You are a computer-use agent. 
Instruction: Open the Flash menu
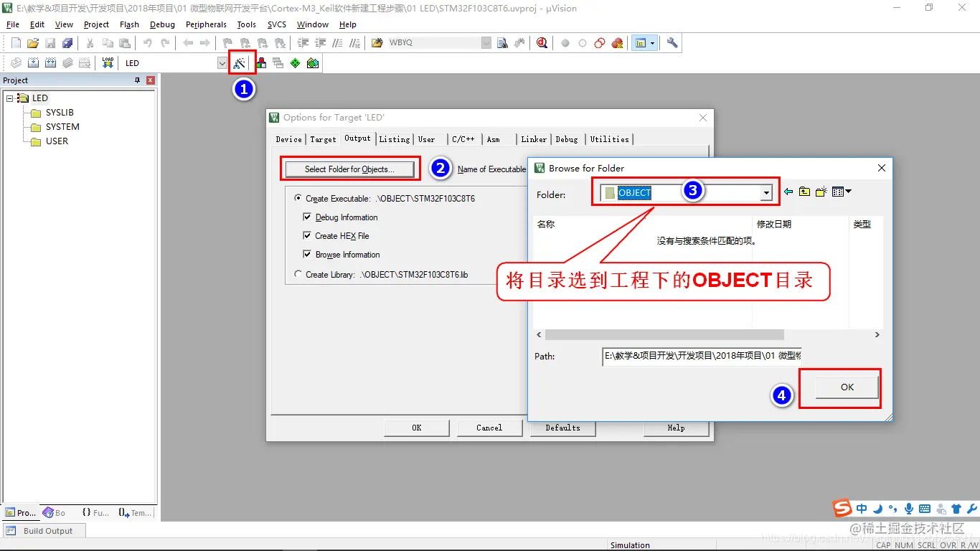coord(129,24)
